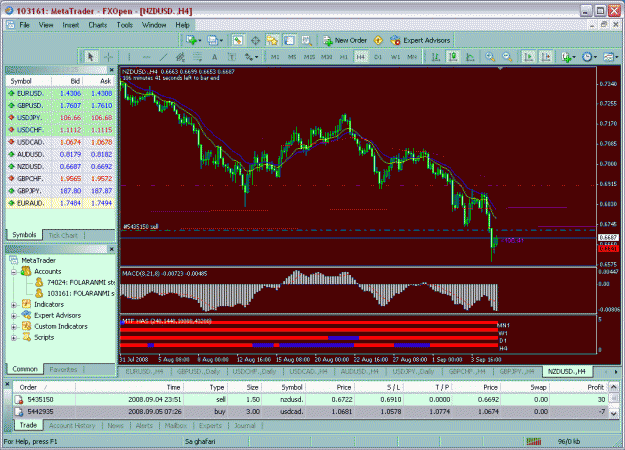Click the New Order button

(x=345, y=40)
